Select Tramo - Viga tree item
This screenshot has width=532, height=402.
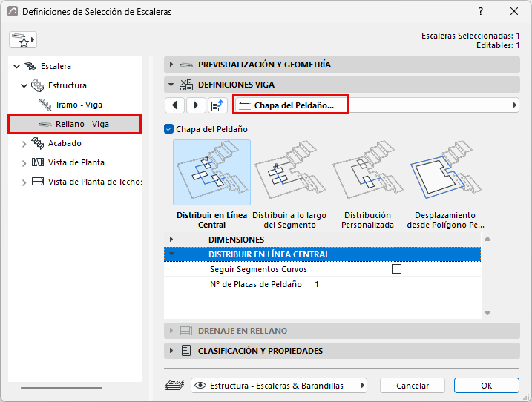point(79,105)
